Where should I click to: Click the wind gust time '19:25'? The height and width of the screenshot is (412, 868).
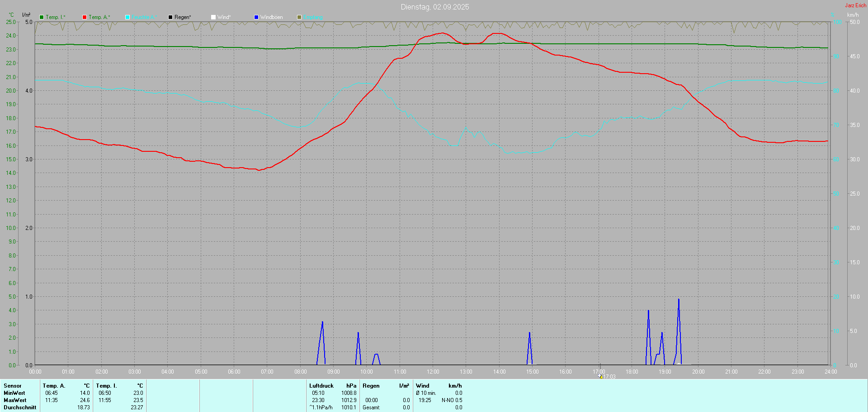(425, 400)
